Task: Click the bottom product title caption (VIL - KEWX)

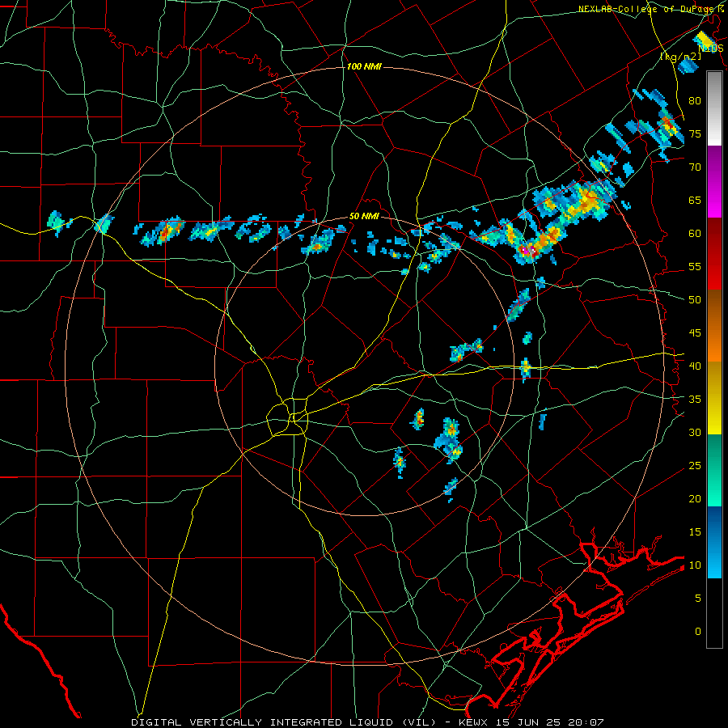Action: coord(367,722)
